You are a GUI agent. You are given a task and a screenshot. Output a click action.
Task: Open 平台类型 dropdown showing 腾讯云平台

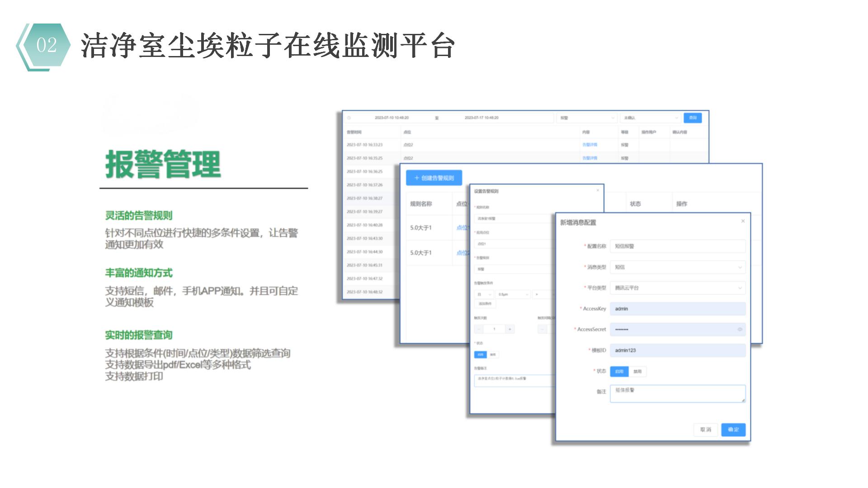click(677, 288)
